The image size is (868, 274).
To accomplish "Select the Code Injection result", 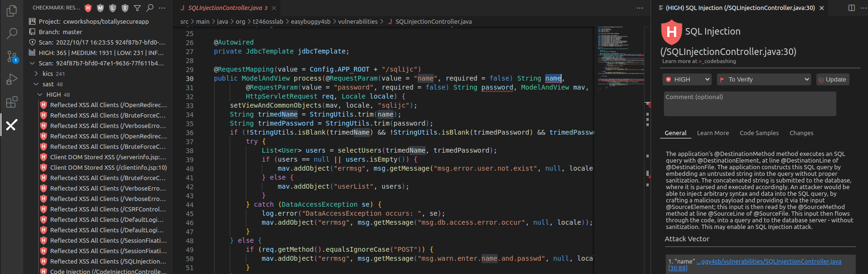I will (x=98, y=271).
